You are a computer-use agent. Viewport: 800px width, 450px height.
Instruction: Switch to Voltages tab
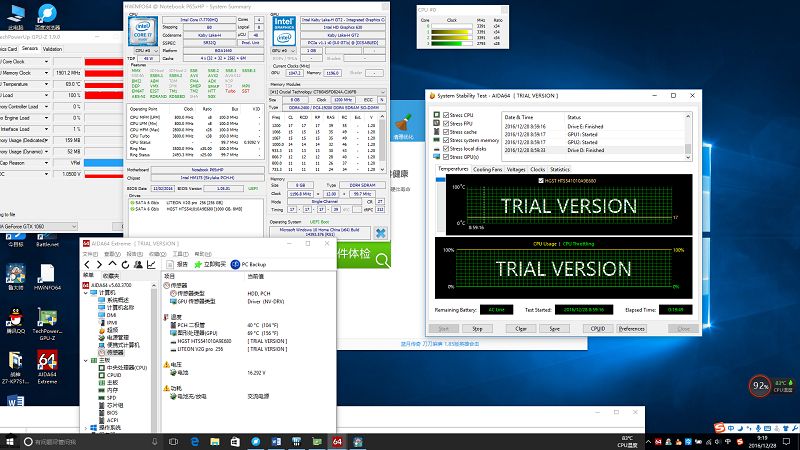(516, 169)
